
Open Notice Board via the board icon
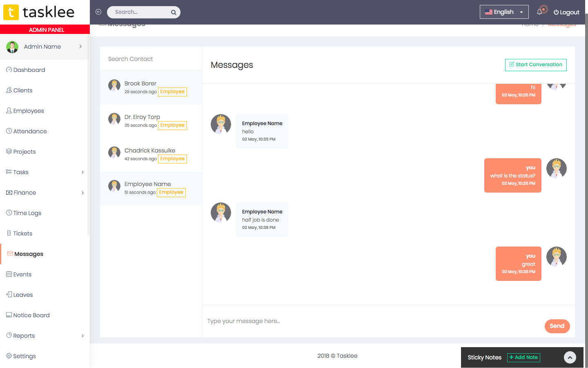coord(9,315)
